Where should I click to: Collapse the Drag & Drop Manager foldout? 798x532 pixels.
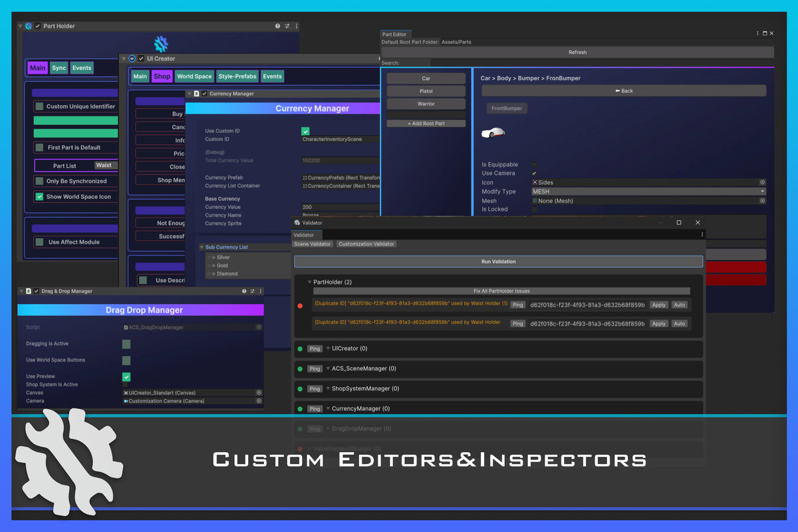21,291
